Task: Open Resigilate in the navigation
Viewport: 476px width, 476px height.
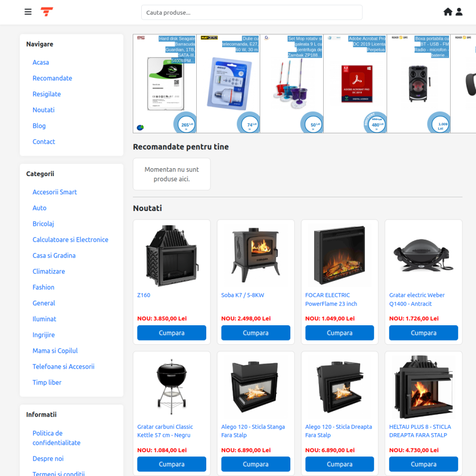Action: (47, 94)
